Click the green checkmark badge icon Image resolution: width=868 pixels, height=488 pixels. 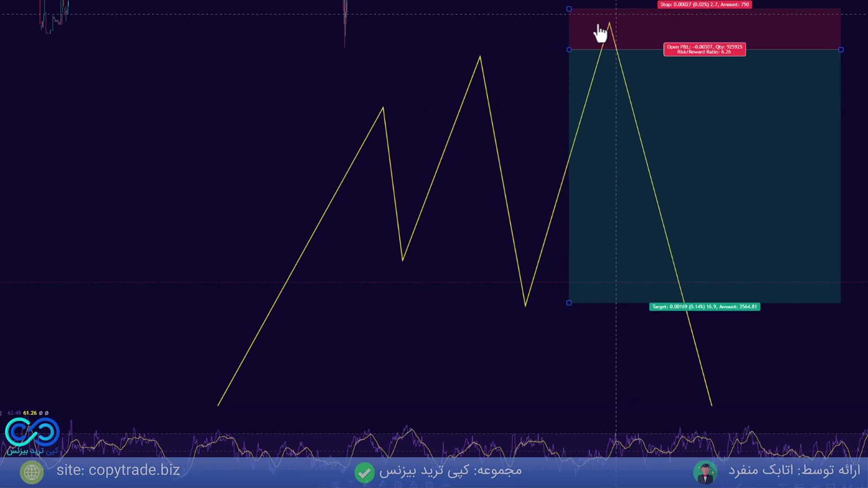point(364,472)
